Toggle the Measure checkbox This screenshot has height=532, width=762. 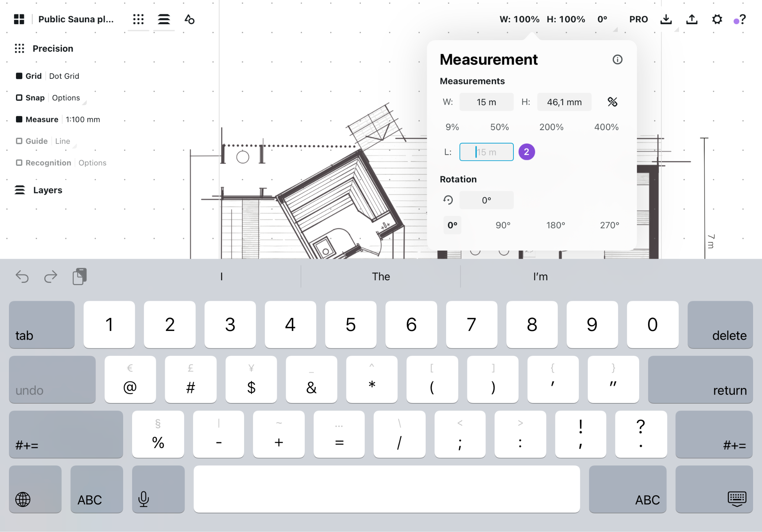click(x=19, y=119)
